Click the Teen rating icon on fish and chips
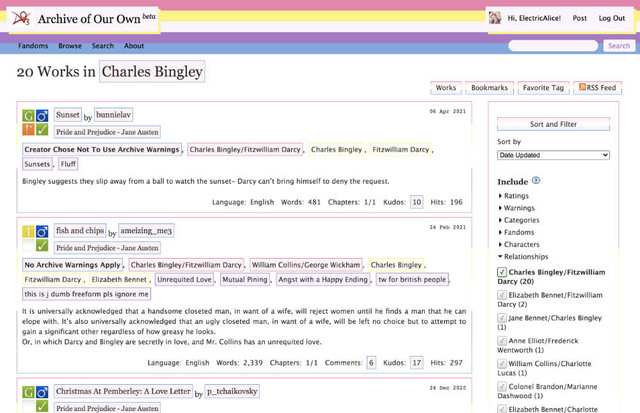This screenshot has height=413, width=640. coord(28,232)
